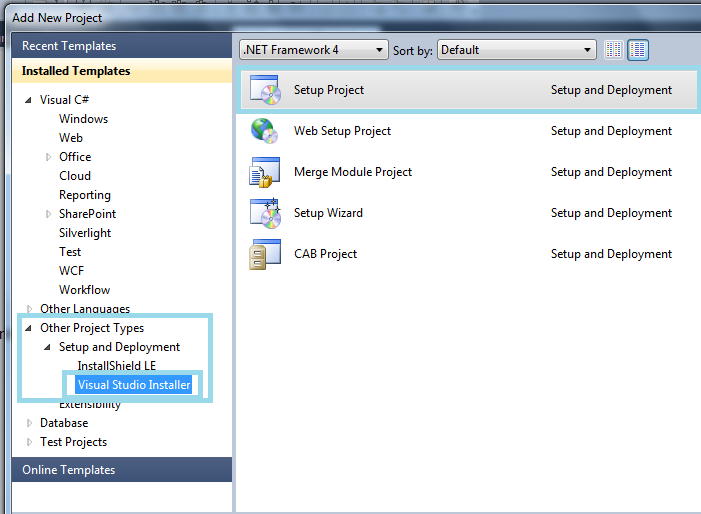Click the Web Setup Project globe icon
Image resolution: width=701 pixels, height=514 pixels.
pos(264,131)
